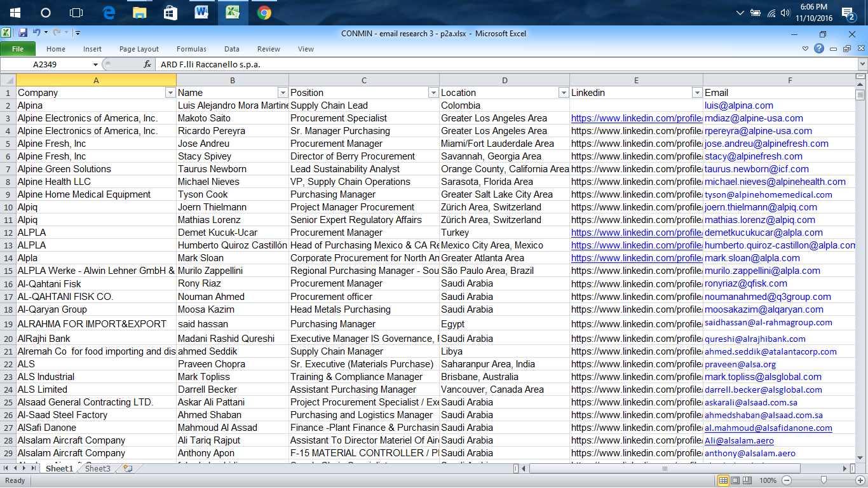Image resolution: width=868 pixels, height=488 pixels.
Task: Click the Undo arrow icon
Action: pos(36,33)
